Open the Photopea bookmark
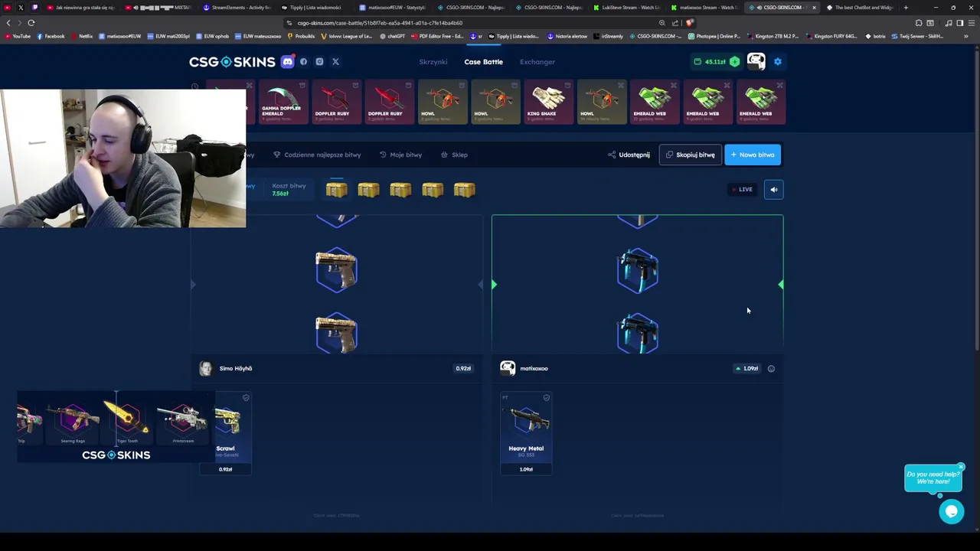Image resolution: width=980 pixels, height=551 pixels. pyautogui.click(x=714, y=36)
